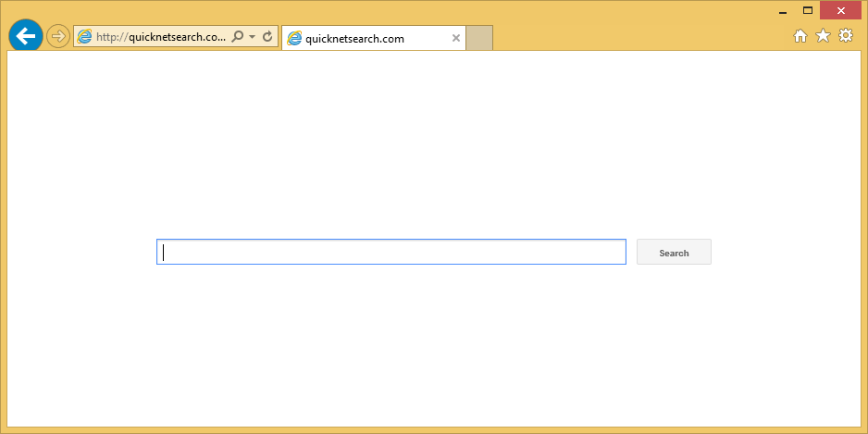Click the Forward navigation arrow

(58, 36)
